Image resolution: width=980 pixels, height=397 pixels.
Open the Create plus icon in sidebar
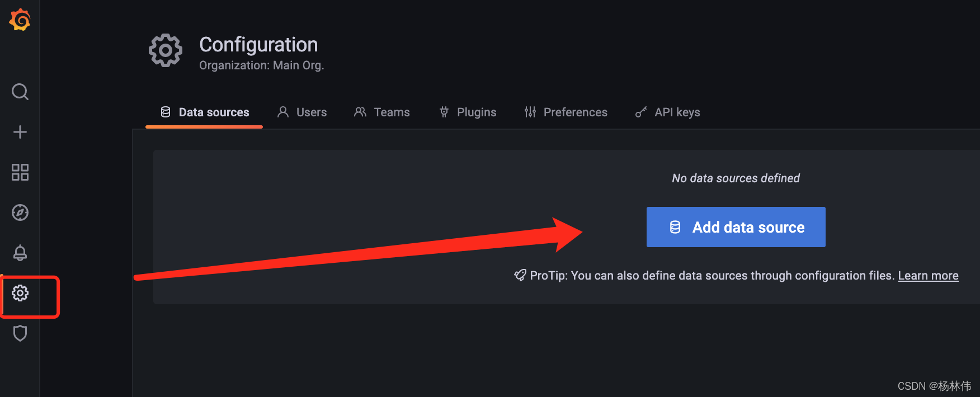pyautogui.click(x=20, y=132)
